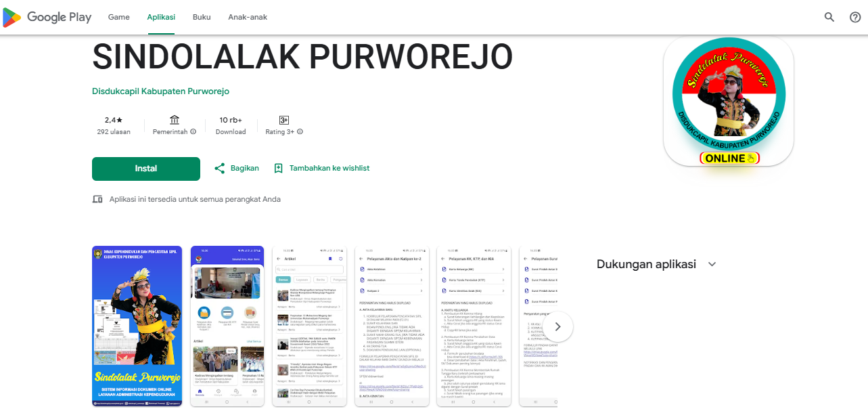Click text Aplikasi ini tersedia untuk semua perangkat
Viewport: 868px width, 411px height.
195,199
